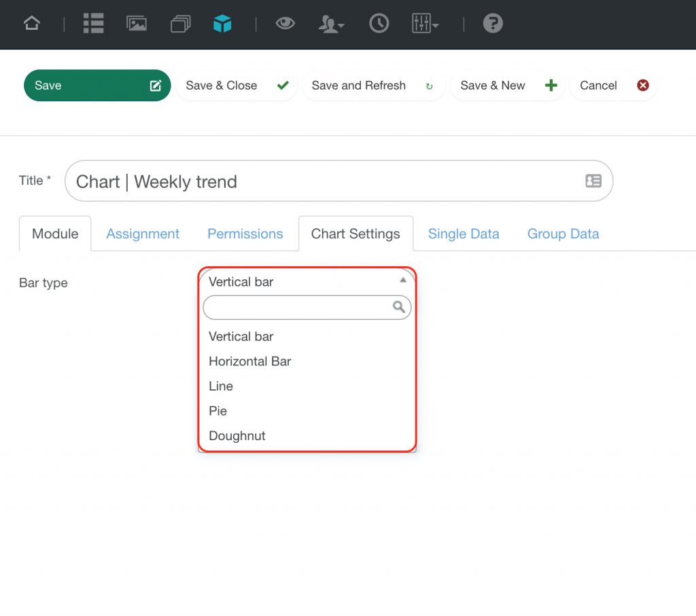Open the media image icon

pos(136,24)
